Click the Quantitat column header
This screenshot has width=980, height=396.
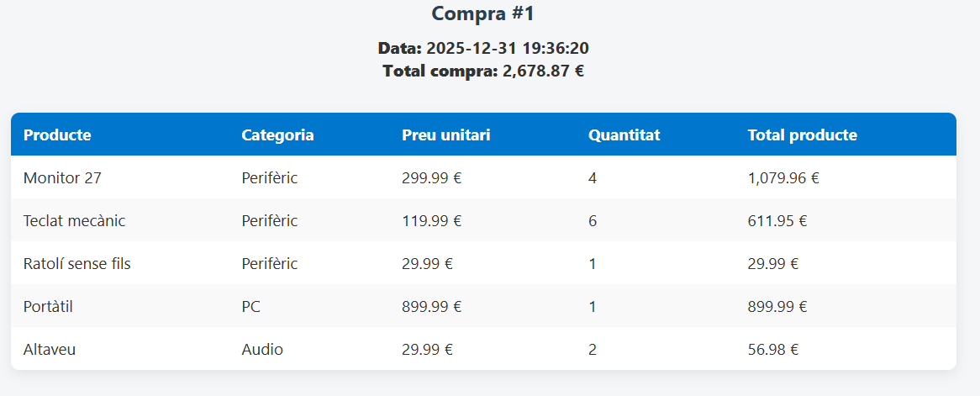click(x=624, y=135)
